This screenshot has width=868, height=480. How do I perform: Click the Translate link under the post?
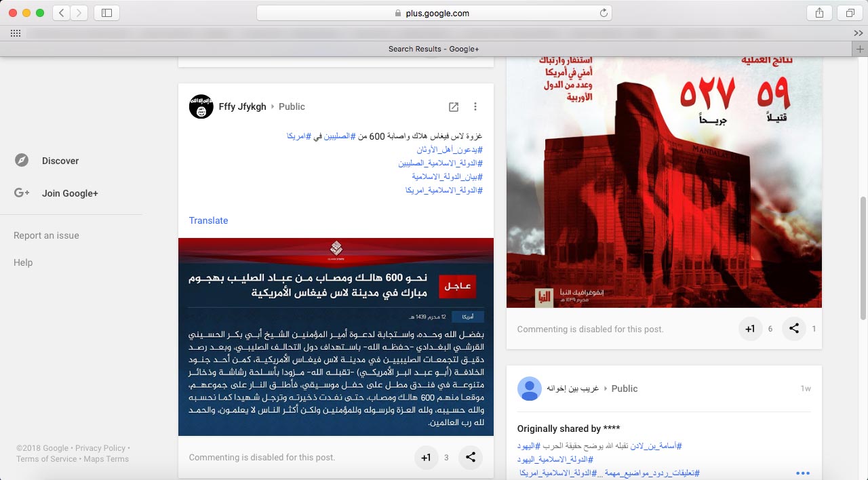(x=208, y=220)
